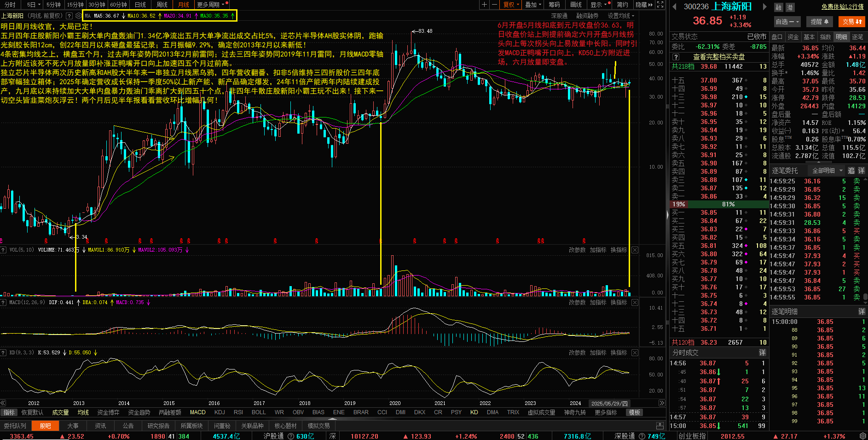Click 提醒 alert button
Screen dimensions: 868x440
pyautogui.click(x=820, y=22)
